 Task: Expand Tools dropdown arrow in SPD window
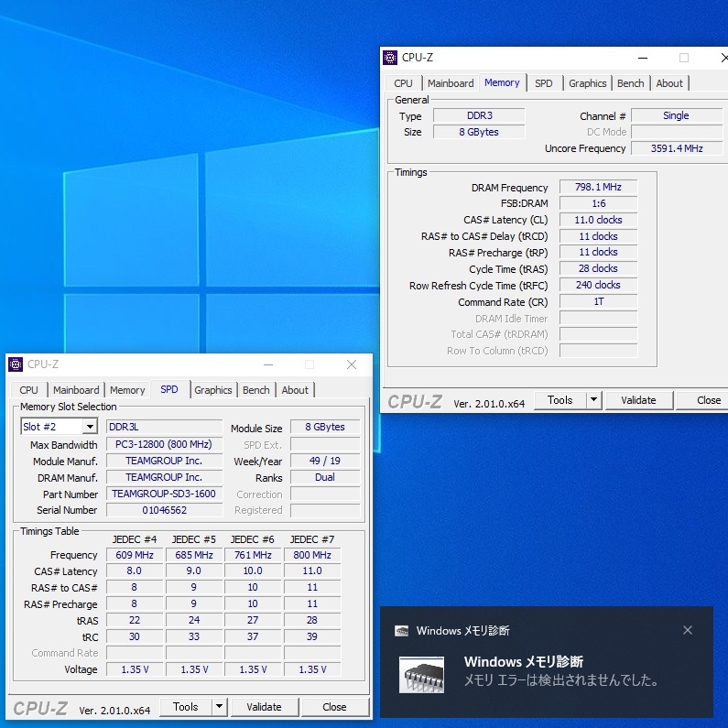[219, 707]
